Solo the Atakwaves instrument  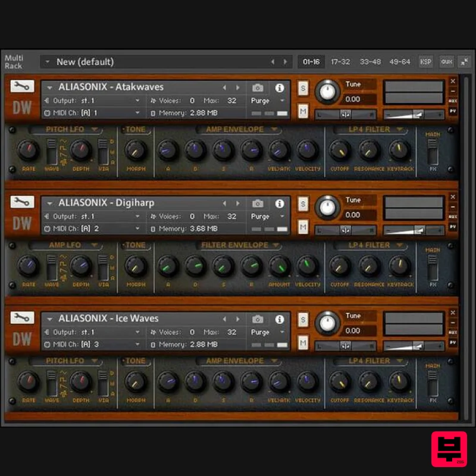click(x=303, y=87)
